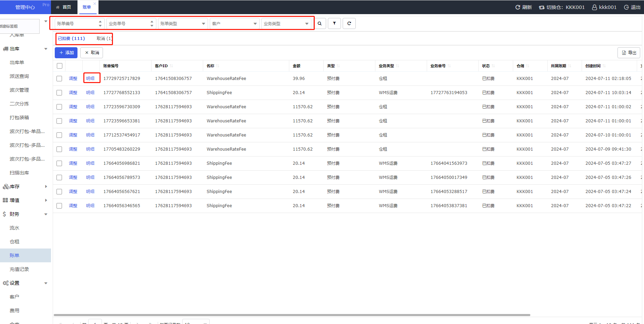Collapse the 财务 sidebar section arrow
Image resolution: width=644 pixels, height=324 pixels.
pyautogui.click(x=46, y=214)
